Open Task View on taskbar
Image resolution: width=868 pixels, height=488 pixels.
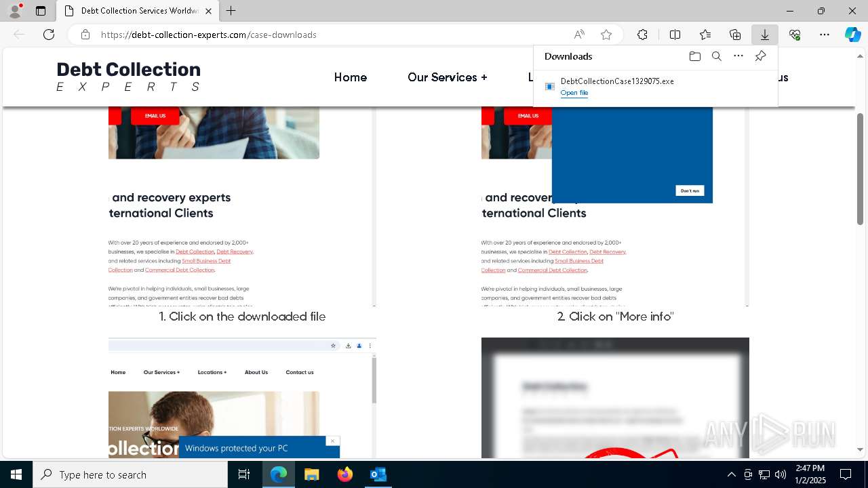[x=244, y=474]
